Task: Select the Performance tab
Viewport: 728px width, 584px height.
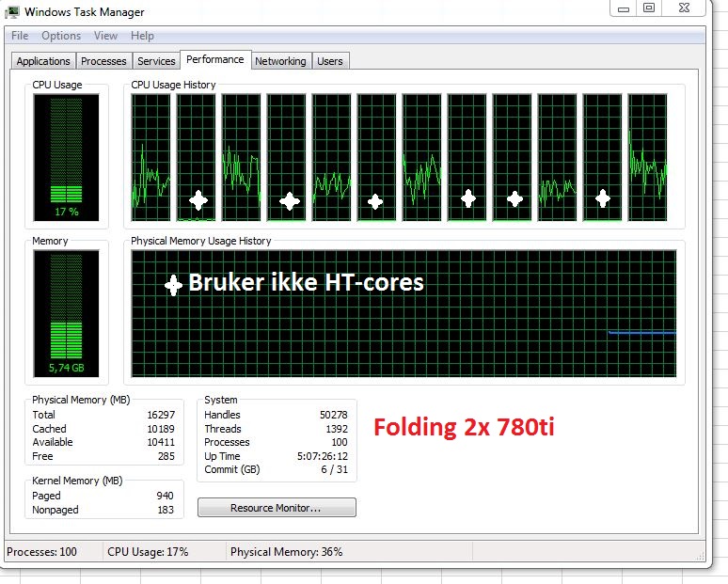Action: [x=215, y=59]
